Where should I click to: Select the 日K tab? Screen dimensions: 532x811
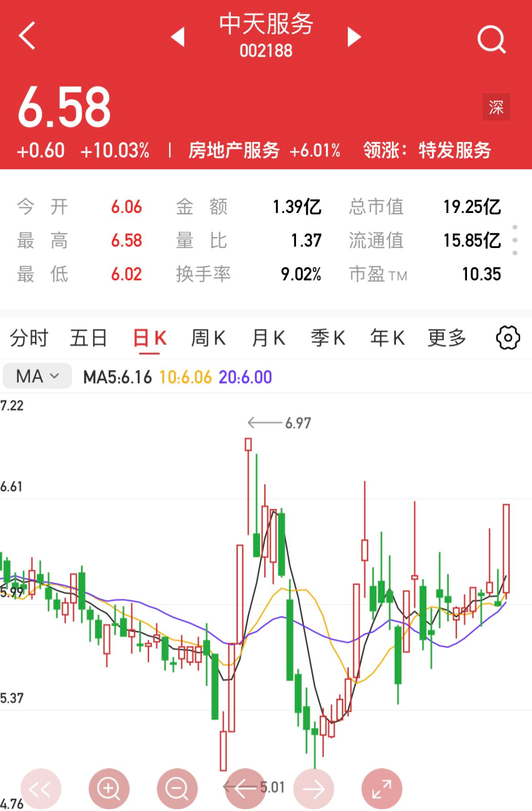150,339
